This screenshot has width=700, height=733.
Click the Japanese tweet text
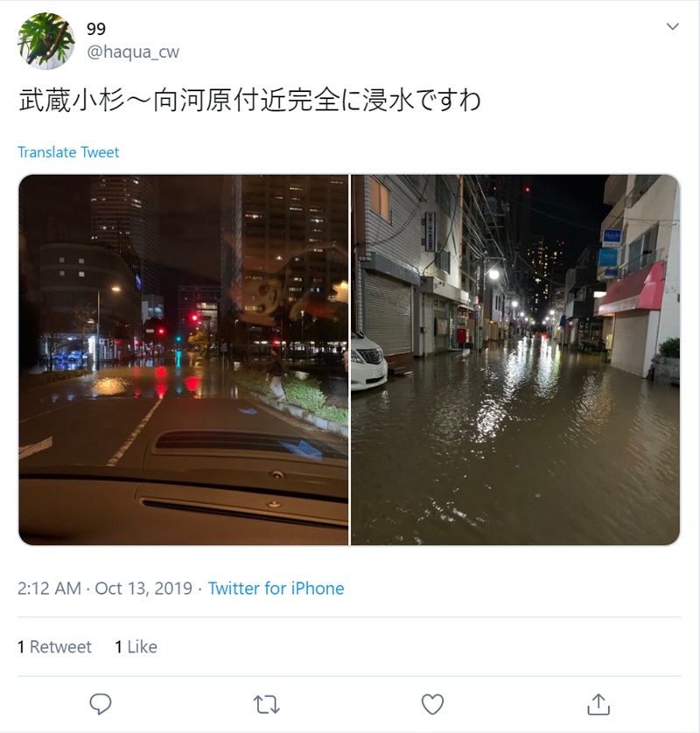pyautogui.click(x=249, y=100)
